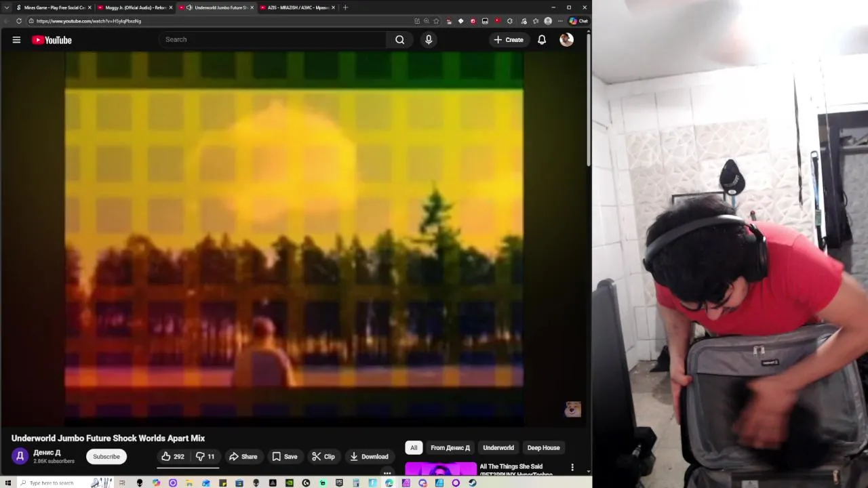
Task: Open the Steam taskbar icon
Action: pyautogui.click(x=473, y=483)
